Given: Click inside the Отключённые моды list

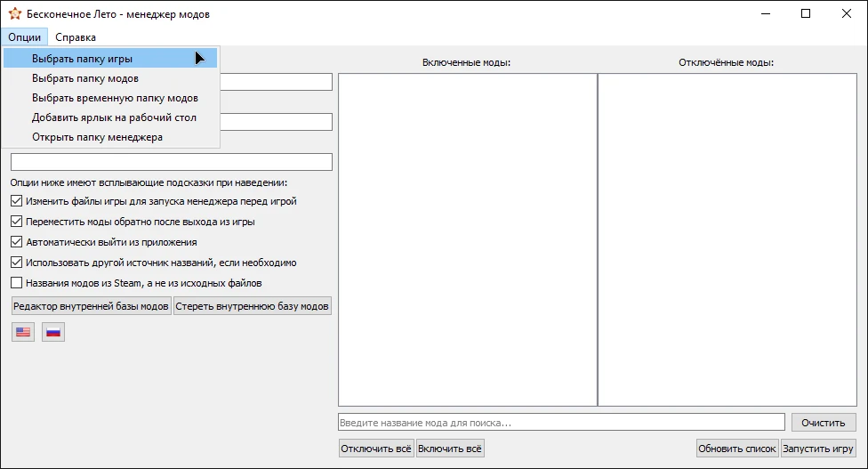Looking at the screenshot, I should pyautogui.click(x=727, y=239).
